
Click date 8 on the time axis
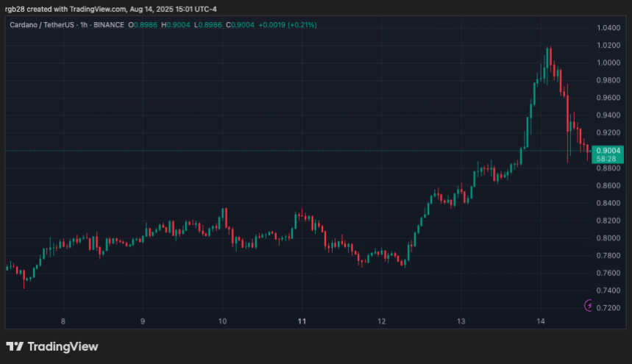click(63, 321)
